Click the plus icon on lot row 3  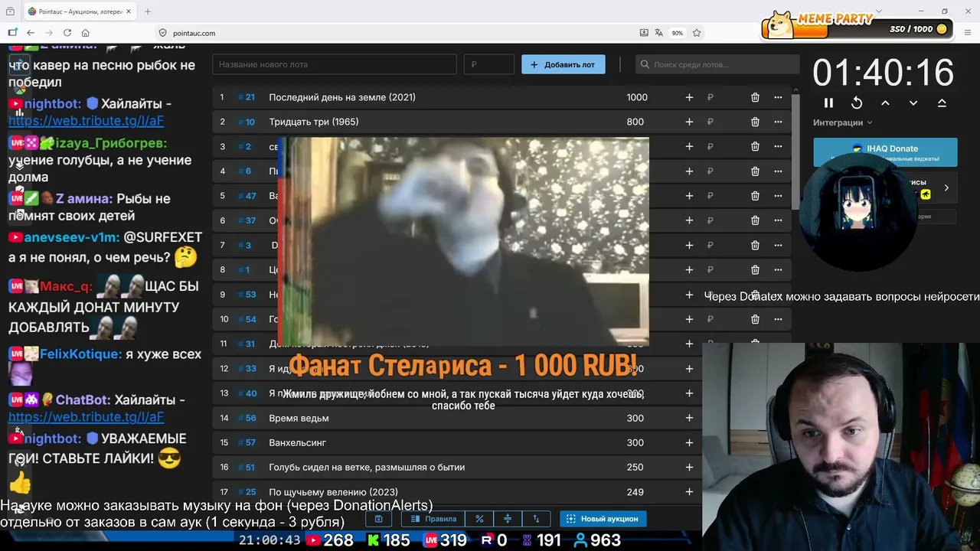coord(689,146)
